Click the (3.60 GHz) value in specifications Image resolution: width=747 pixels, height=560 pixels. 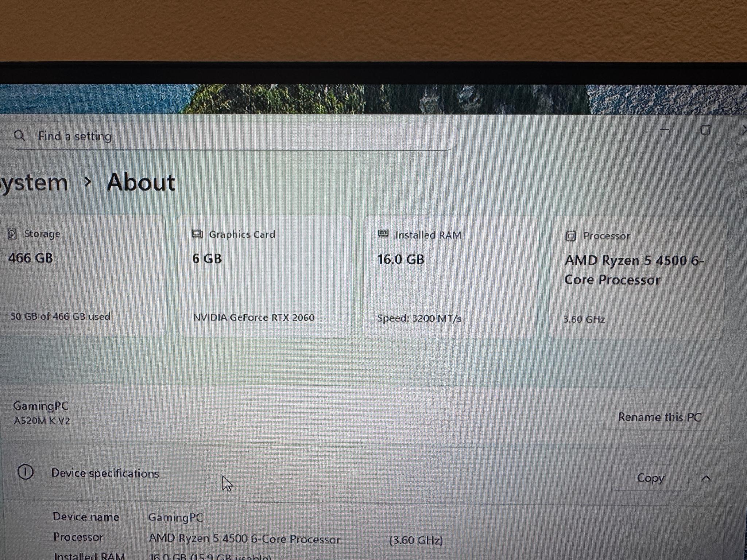[x=416, y=540]
